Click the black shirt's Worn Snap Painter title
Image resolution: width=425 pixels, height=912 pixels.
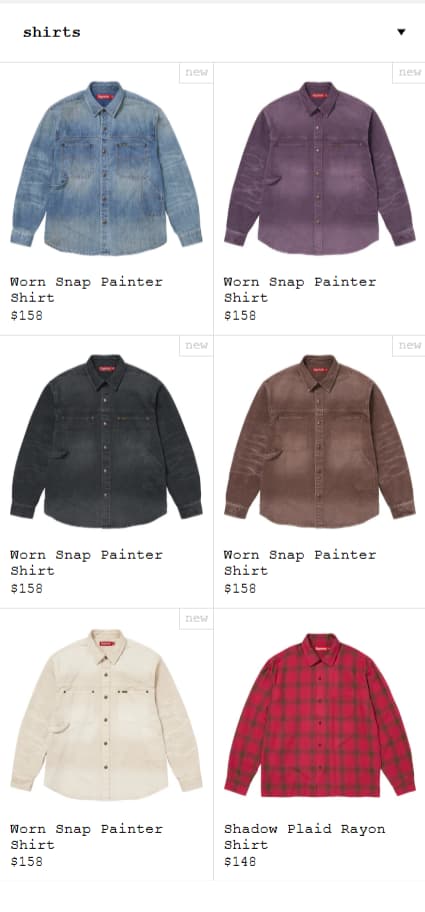[x=86, y=563]
